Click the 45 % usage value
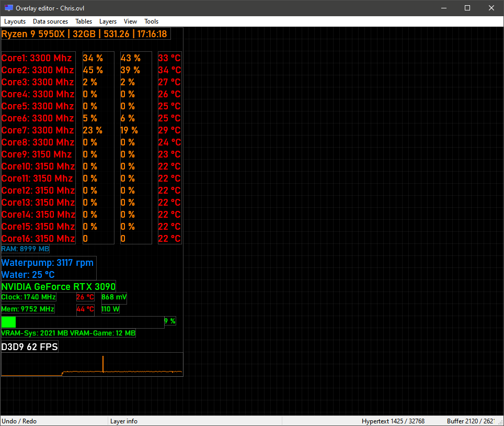The image size is (504, 426). coord(93,70)
